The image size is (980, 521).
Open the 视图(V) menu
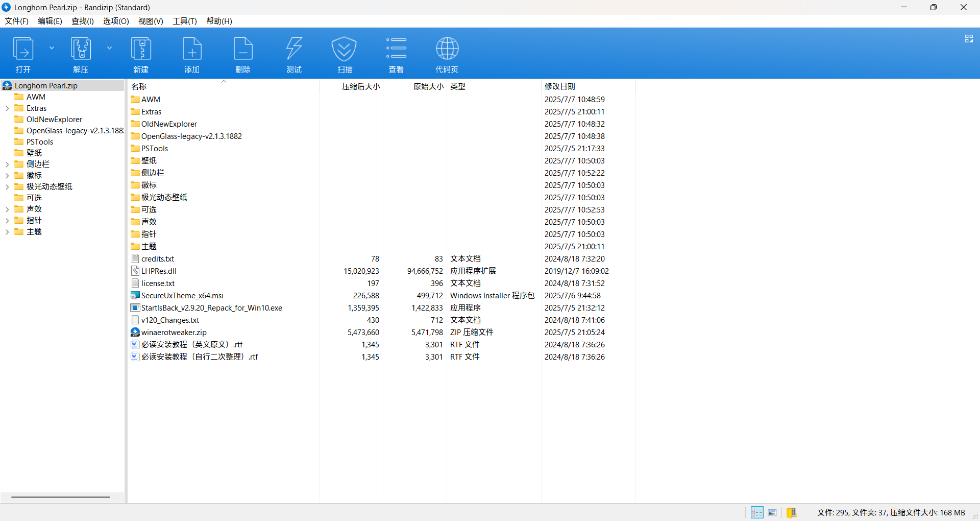pos(151,21)
